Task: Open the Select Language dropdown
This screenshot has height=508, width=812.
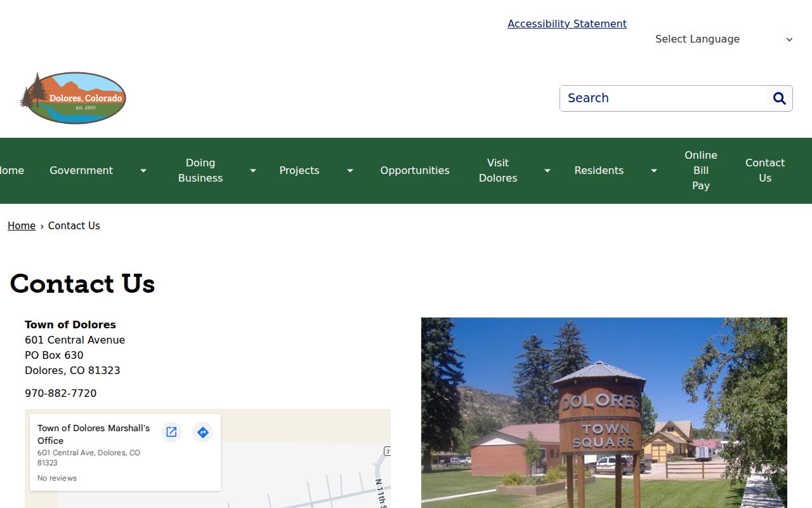Action: (724, 39)
